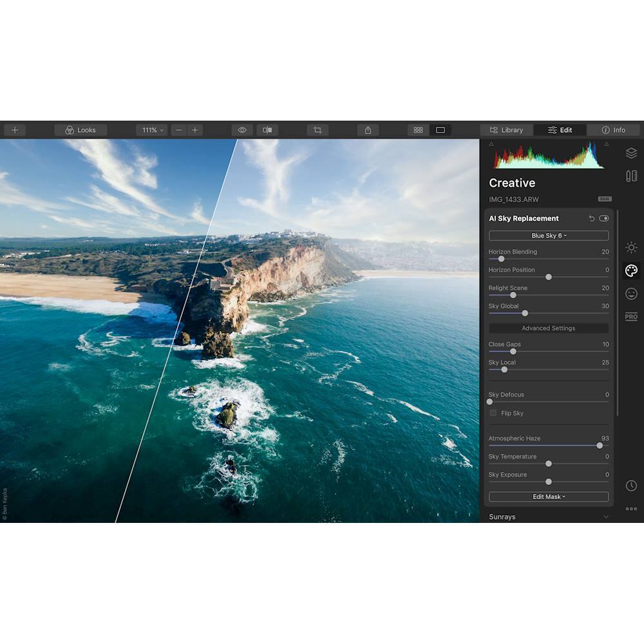Expand the Sunrays tool section
Screen dimensions: 644x644
[x=549, y=516]
